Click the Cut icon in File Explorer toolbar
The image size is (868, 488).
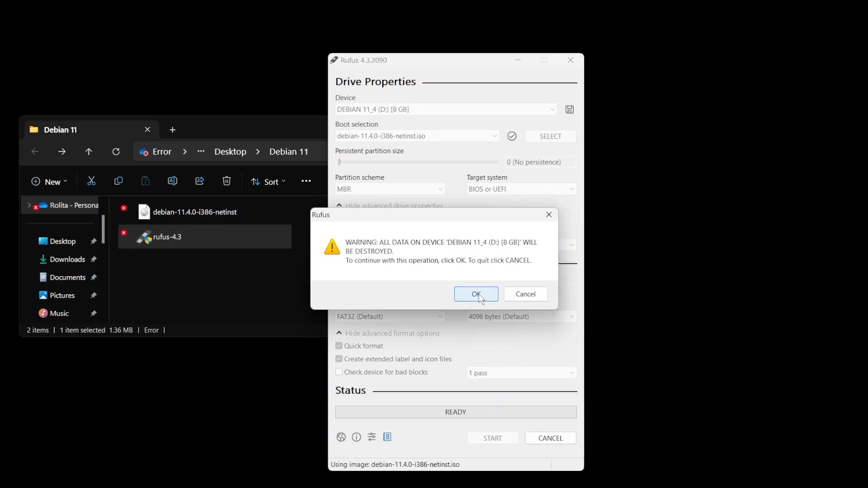click(91, 181)
